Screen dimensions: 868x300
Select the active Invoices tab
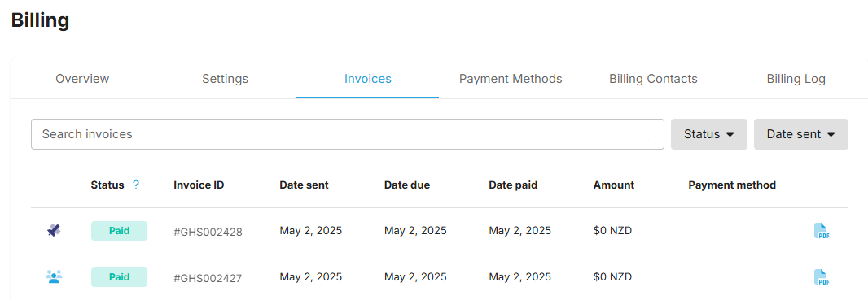(x=367, y=79)
